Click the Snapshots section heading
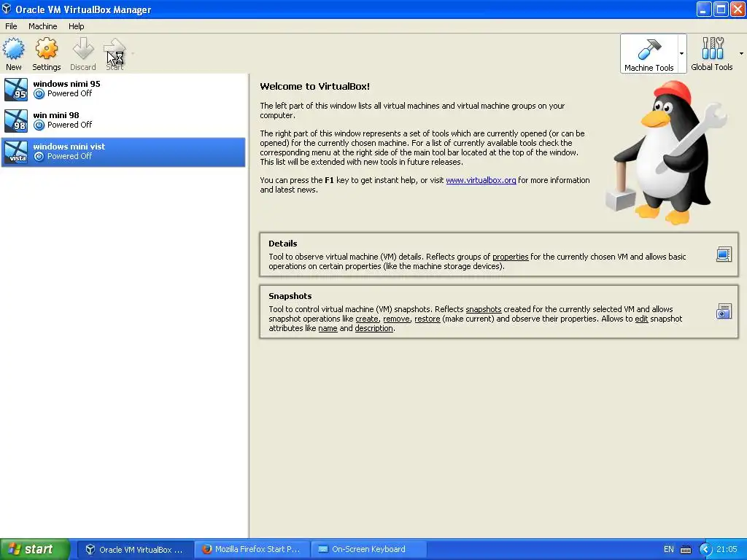Image resolution: width=747 pixels, height=560 pixels. pyautogui.click(x=290, y=296)
